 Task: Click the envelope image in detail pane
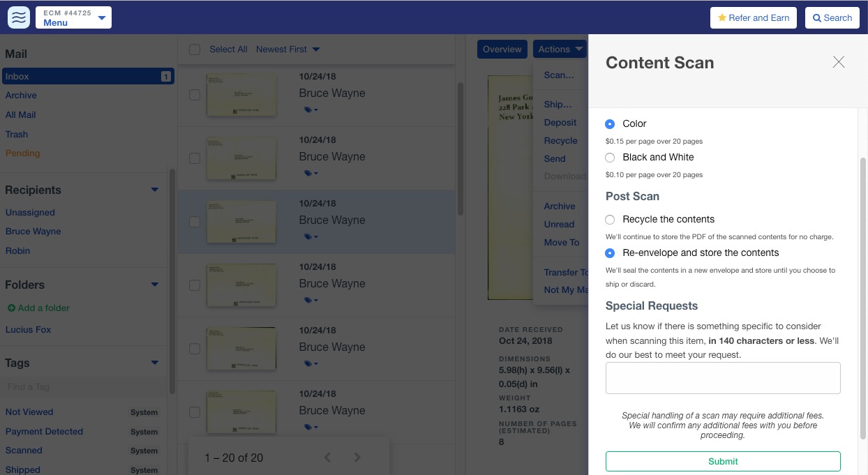pos(511,188)
